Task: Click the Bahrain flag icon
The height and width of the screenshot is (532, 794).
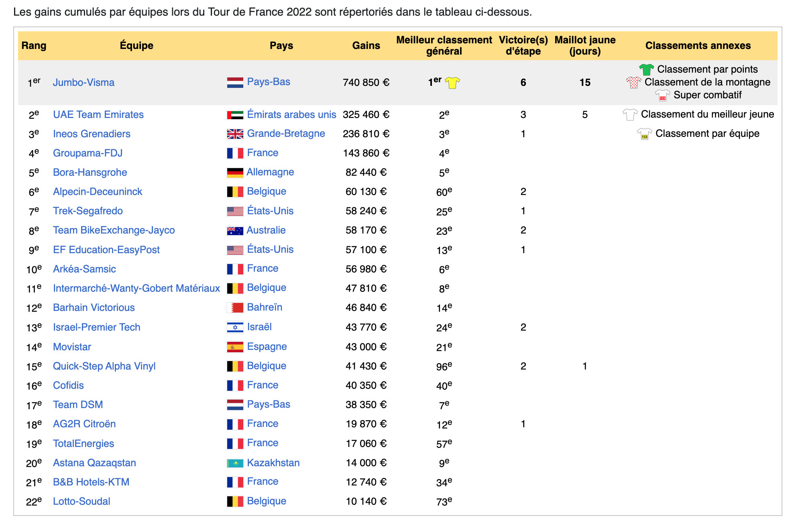Action: pyautogui.click(x=235, y=308)
